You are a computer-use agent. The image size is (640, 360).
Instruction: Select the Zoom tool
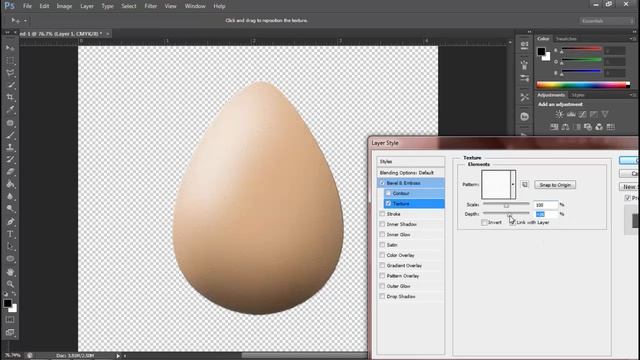coord(10,284)
